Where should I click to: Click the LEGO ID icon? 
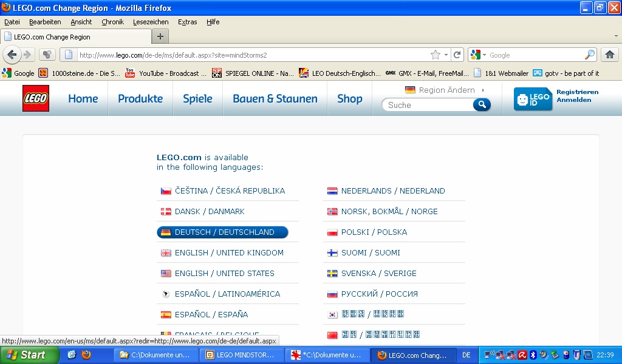coord(533,99)
